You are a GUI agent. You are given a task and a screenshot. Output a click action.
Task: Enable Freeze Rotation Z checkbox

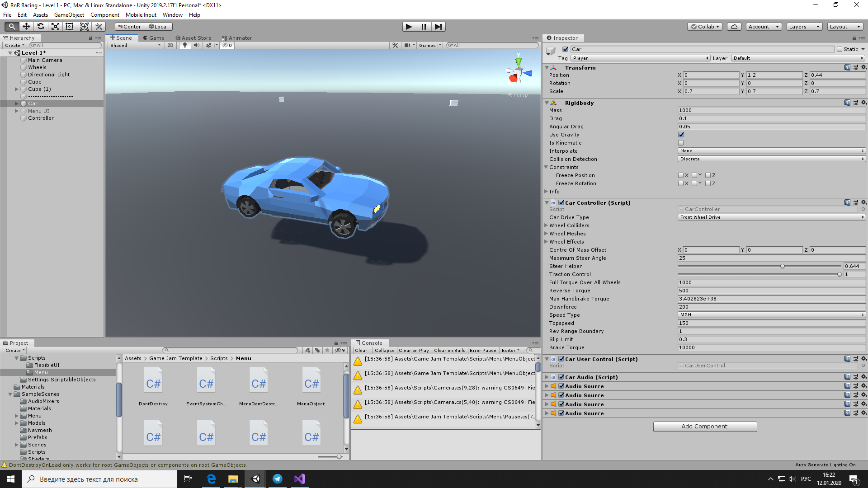coord(708,183)
